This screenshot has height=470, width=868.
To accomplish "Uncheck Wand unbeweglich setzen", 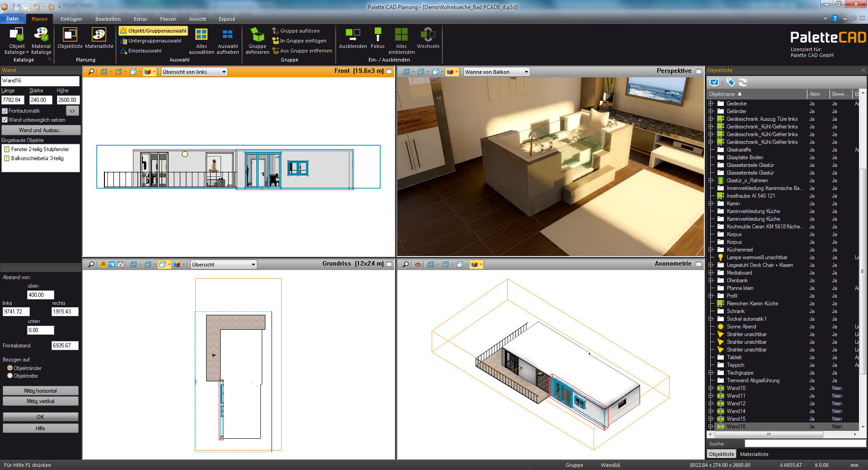I will [x=5, y=120].
